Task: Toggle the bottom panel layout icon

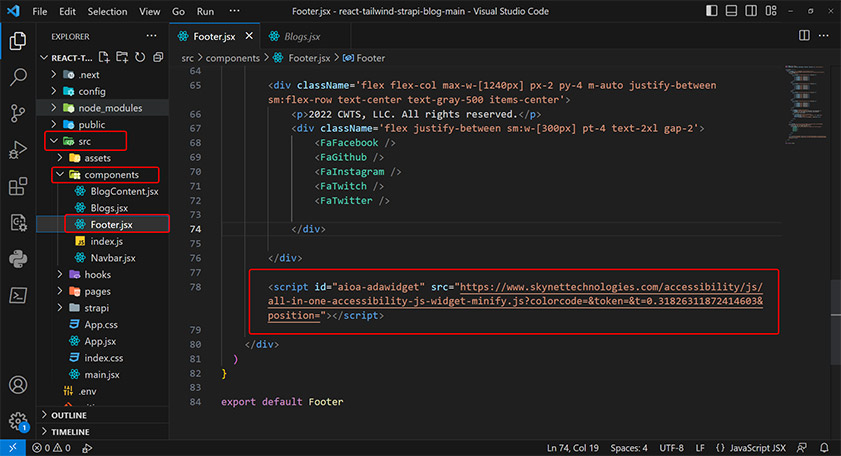Action: point(731,11)
